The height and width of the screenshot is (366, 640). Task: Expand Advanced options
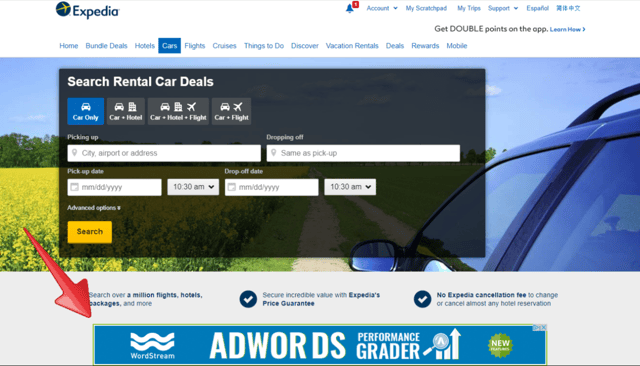point(94,208)
